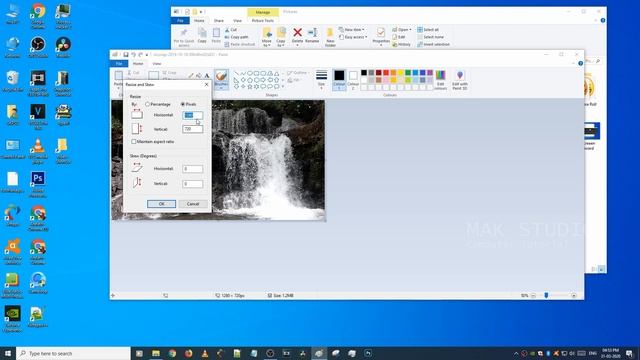Click the Resize Horizontal pixels field
Viewport: 640px width, 360px height.
[192, 115]
